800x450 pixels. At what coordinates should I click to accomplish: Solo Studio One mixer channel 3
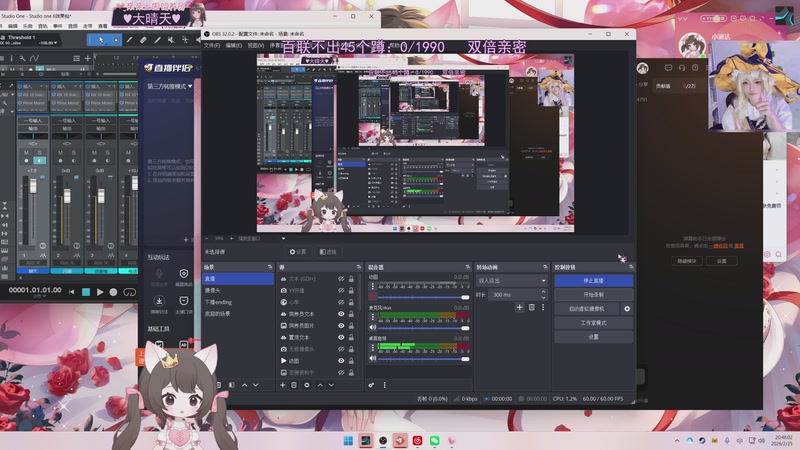pyautogui.click(x=107, y=153)
